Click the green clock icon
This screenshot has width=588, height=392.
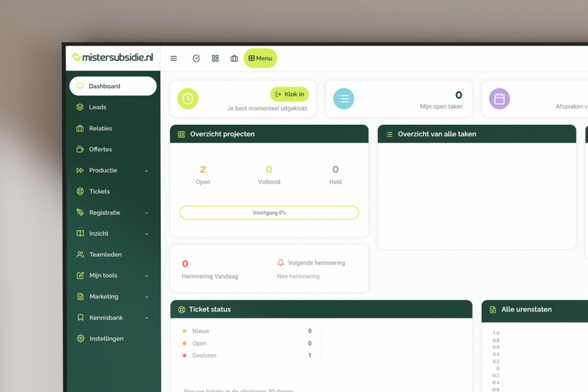coord(188,99)
